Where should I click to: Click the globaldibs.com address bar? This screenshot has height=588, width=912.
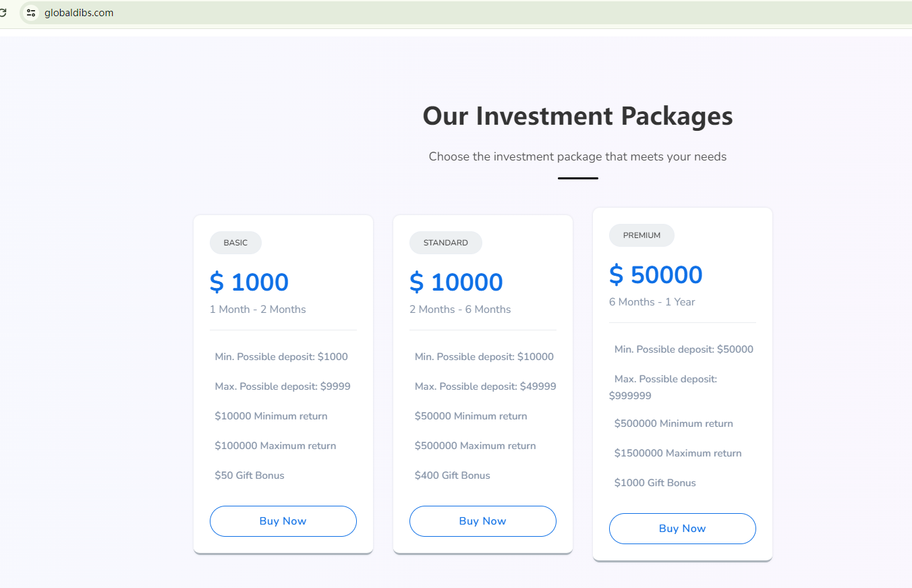click(270, 13)
